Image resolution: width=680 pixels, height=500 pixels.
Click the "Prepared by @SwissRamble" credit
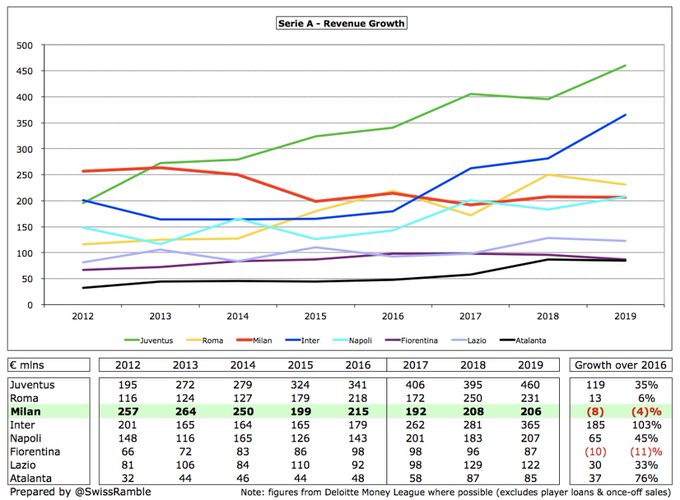[x=81, y=492]
